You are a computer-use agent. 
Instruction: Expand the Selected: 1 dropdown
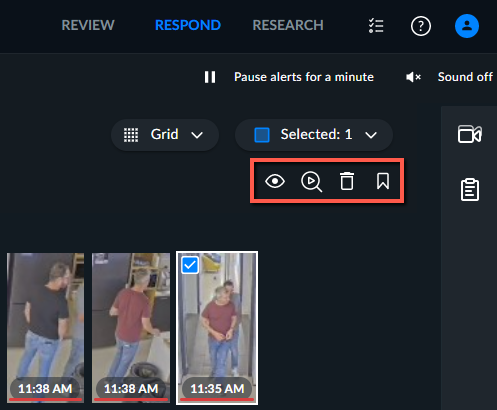[x=314, y=135]
